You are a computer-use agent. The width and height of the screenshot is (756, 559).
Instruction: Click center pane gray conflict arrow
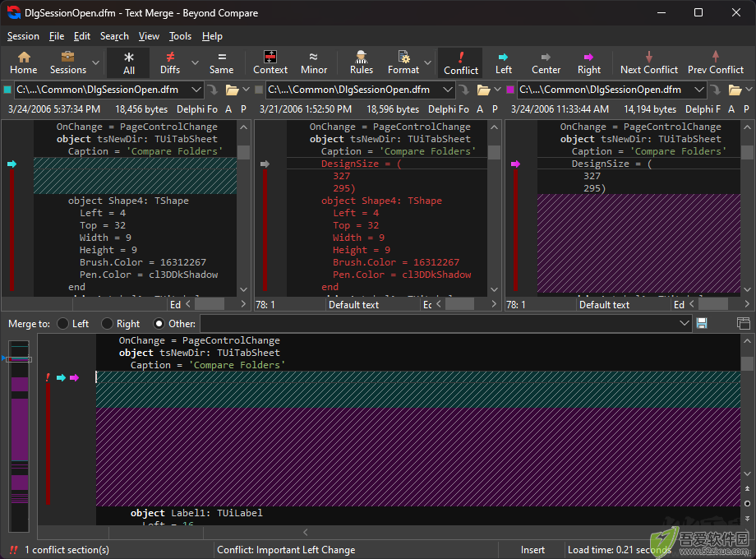pos(265,164)
